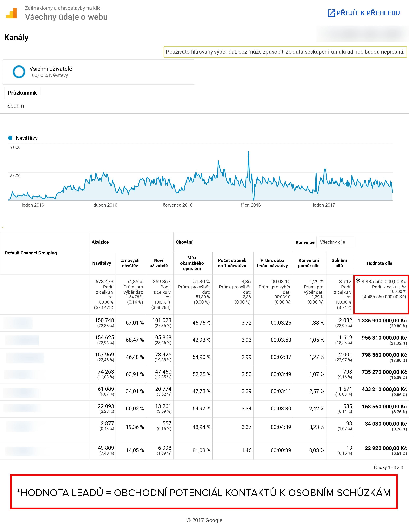Click the Noví uživatelé column header

(158, 263)
